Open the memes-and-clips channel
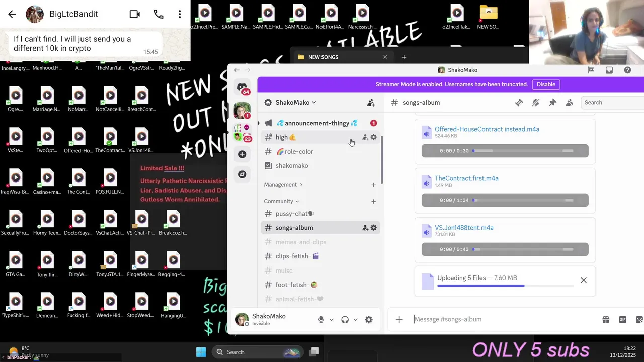644x362 pixels. pyautogui.click(x=320, y=242)
